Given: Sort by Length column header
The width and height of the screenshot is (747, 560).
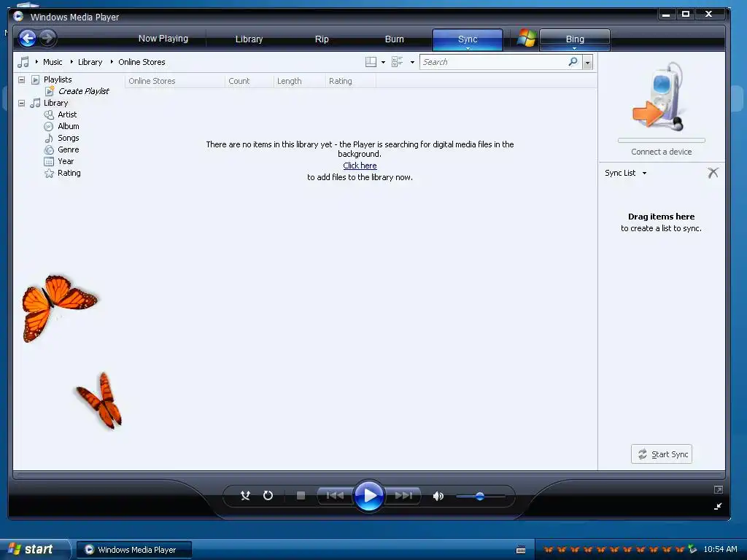Looking at the screenshot, I should pyautogui.click(x=300, y=81).
